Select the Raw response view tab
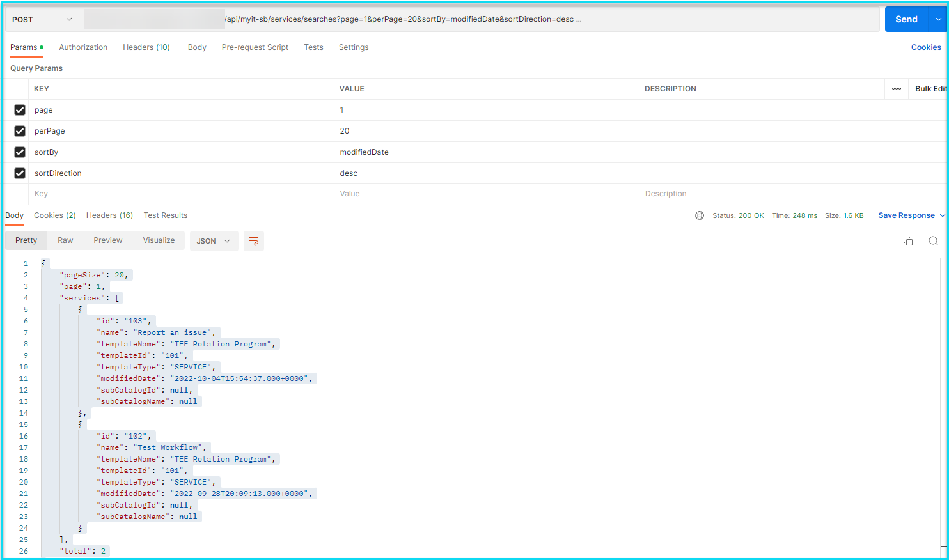The height and width of the screenshot is (560, 949). point(65,240)
